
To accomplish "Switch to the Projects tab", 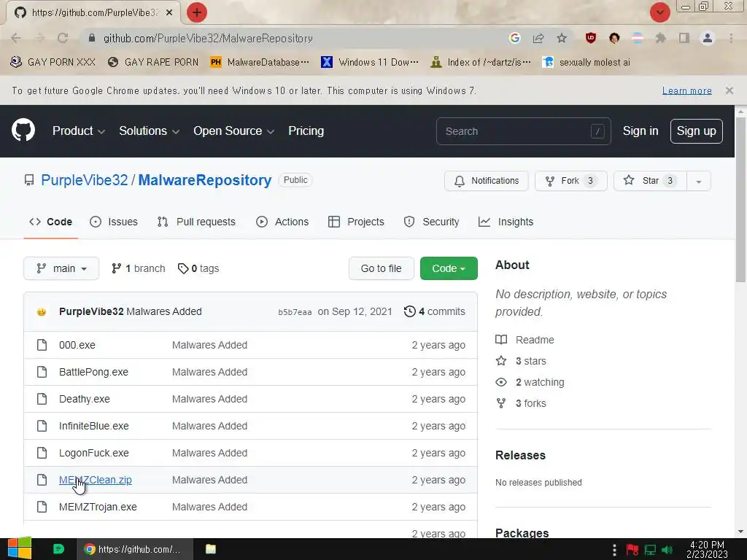I will [356, 222].
